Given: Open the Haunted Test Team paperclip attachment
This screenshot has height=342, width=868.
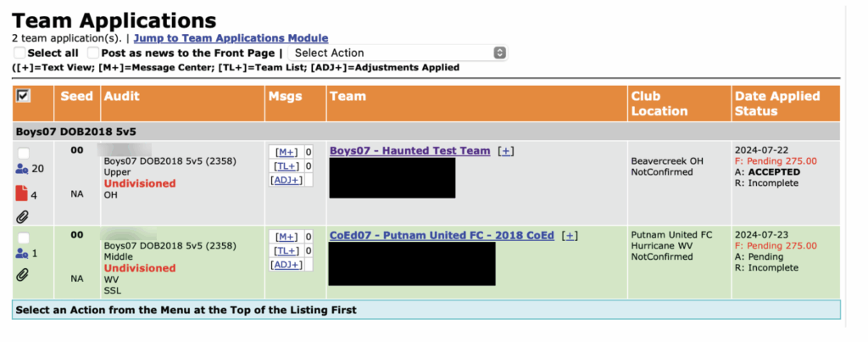Looking at the screenshot, I should coord(22,217).
